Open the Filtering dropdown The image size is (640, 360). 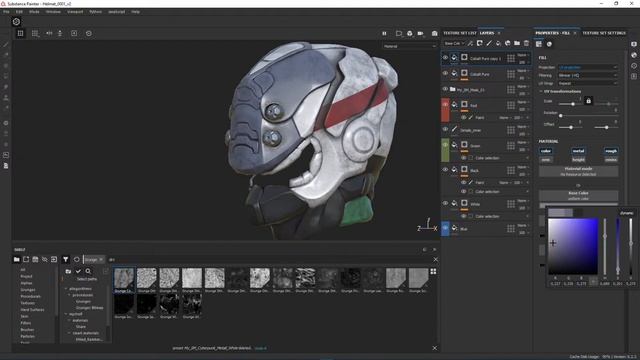(588, 76)
